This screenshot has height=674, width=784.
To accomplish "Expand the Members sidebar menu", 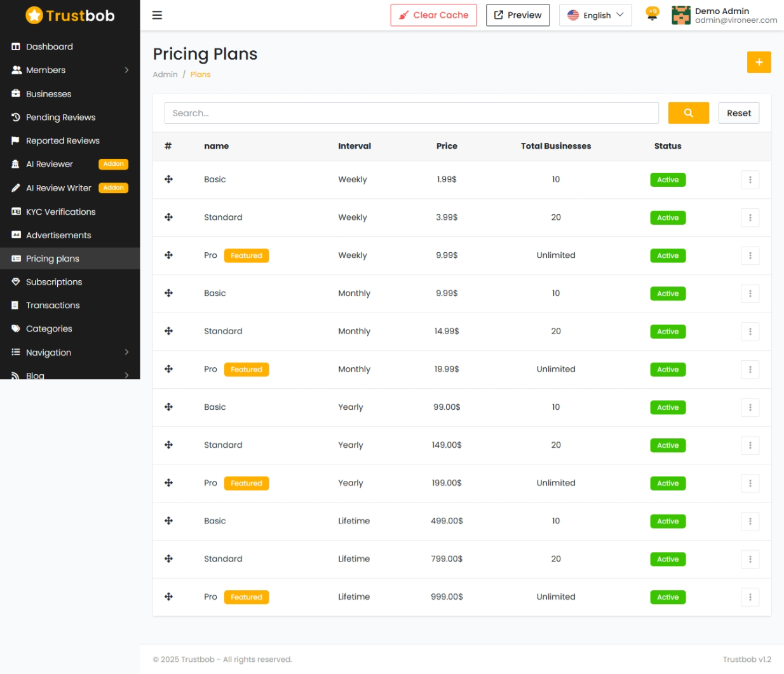I will tap(70, 70).
